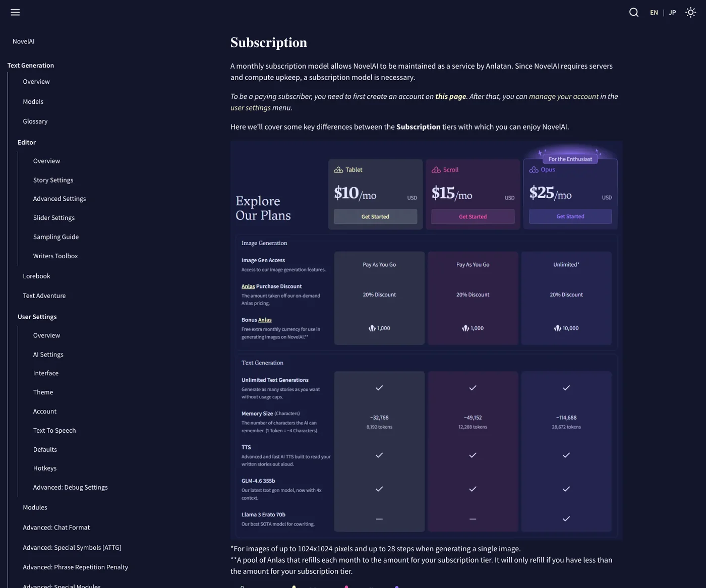The width and height of the screenshot is (706, 588).
Task: Click Tablet dash for Llama 3 Erato
Action: 379,519
